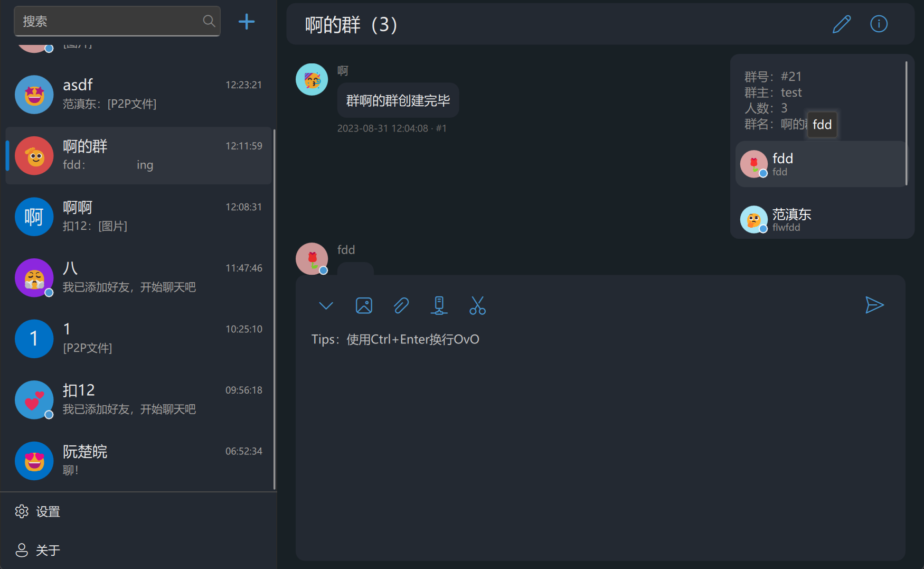Open group details via the info icon
The width and height of the screenshot is (924, 569).
pos(878,24)
